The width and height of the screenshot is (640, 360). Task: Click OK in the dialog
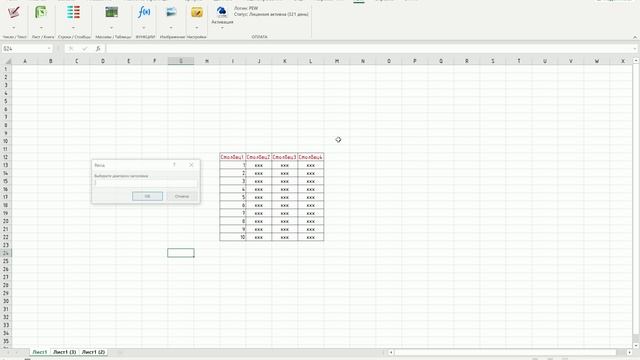(x=147, y=196)
